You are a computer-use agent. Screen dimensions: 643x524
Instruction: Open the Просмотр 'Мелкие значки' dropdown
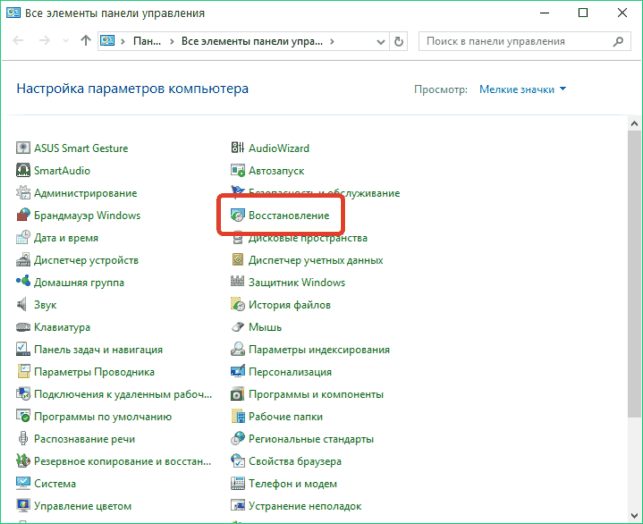click(523, 89)
